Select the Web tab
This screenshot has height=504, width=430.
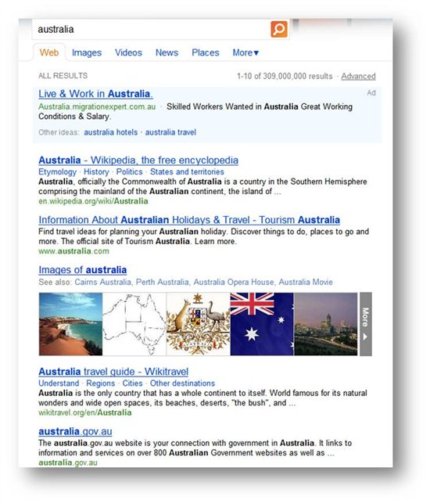pyautogui.click(x=49, y=52)
